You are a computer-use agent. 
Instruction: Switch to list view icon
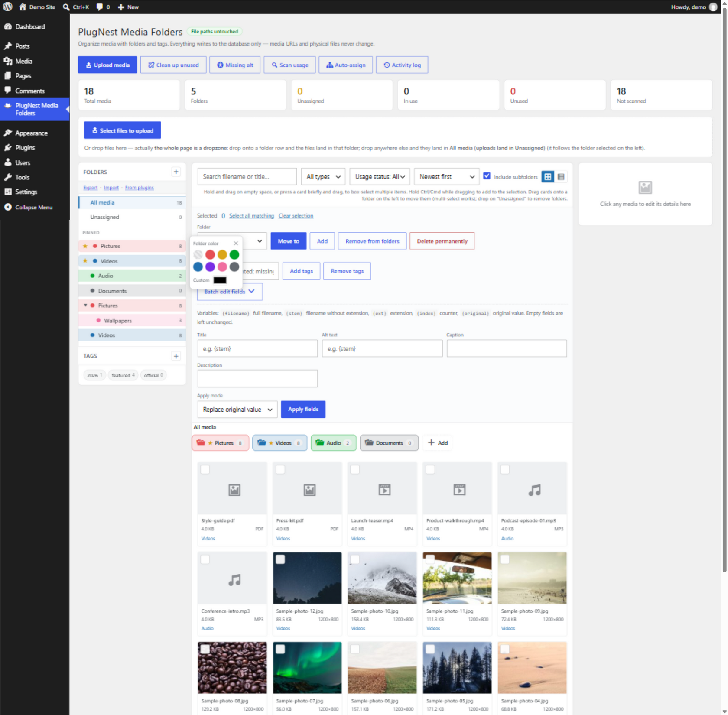[561, 177]
